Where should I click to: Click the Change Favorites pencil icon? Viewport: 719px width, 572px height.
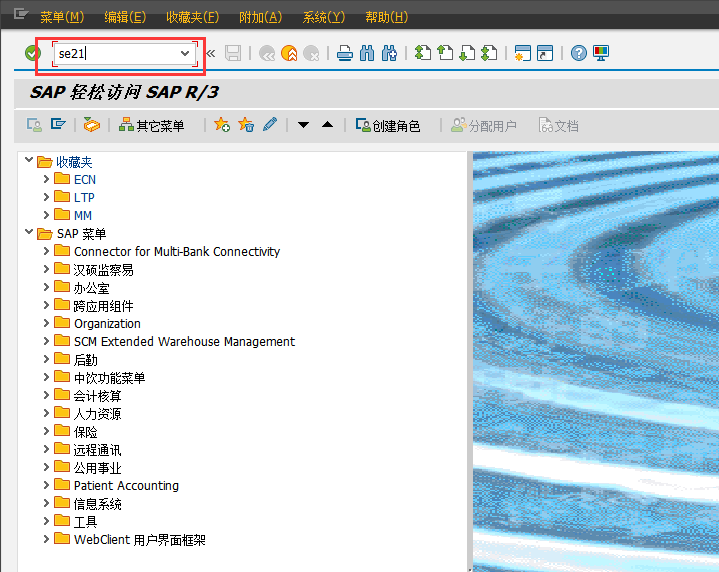point(270,125)
